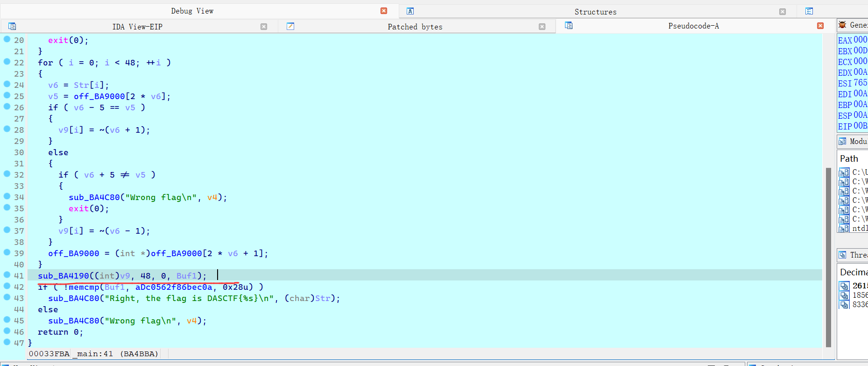Click the EBP register entry
Viewport: 868px width, 366px height.
pyautogui.click(x=853, y=104)
